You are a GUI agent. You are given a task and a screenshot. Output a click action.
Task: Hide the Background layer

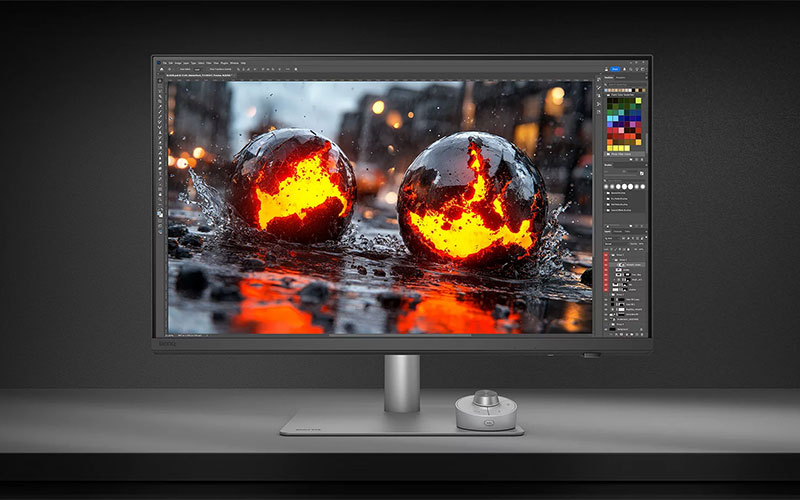tap(606, 329)
